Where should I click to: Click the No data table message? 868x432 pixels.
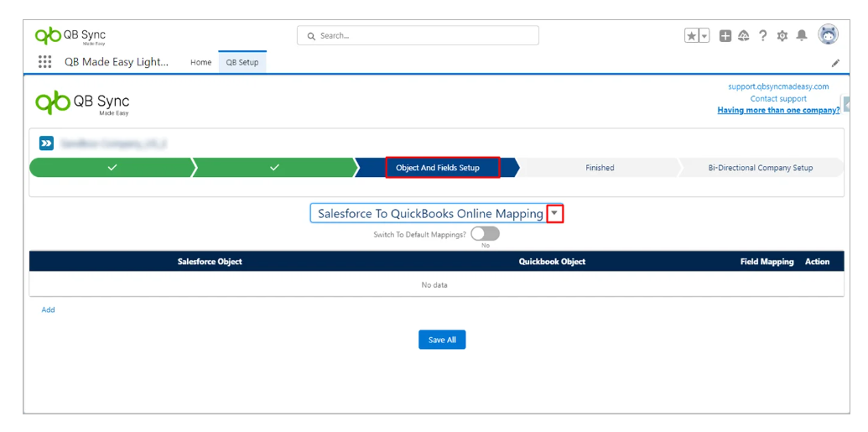pos(434,284)
